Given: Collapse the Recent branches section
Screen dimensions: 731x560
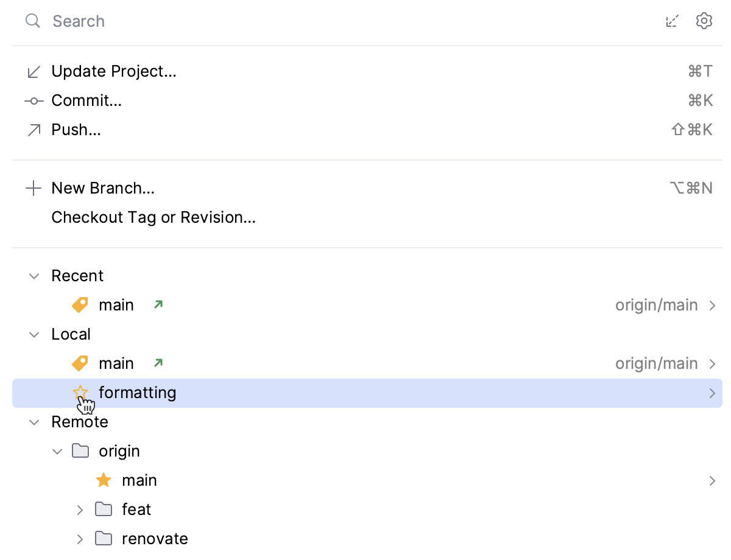Looking at the screenshot, I should click(34, 276).
